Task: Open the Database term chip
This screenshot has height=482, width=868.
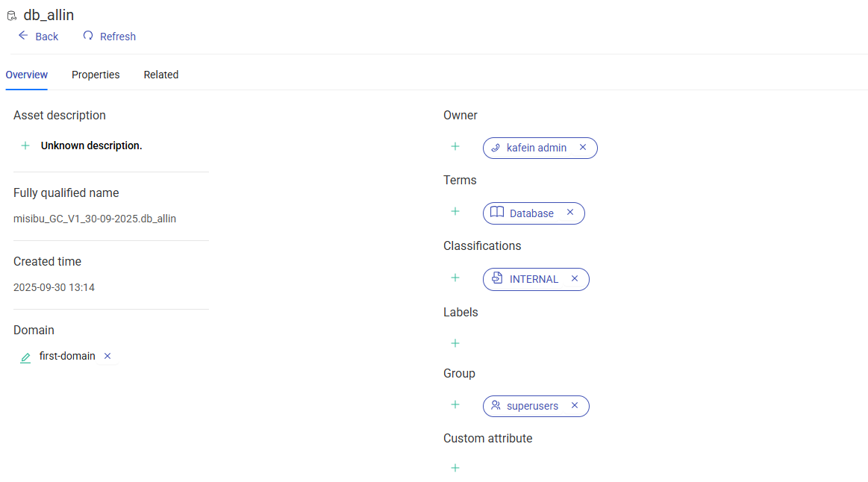Action: (x=531, y=213)
